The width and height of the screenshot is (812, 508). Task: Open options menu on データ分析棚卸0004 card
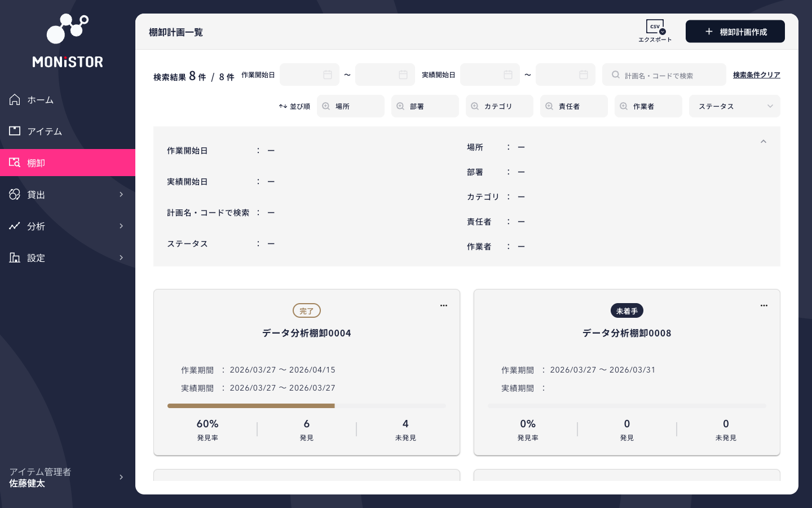(444, 305)
